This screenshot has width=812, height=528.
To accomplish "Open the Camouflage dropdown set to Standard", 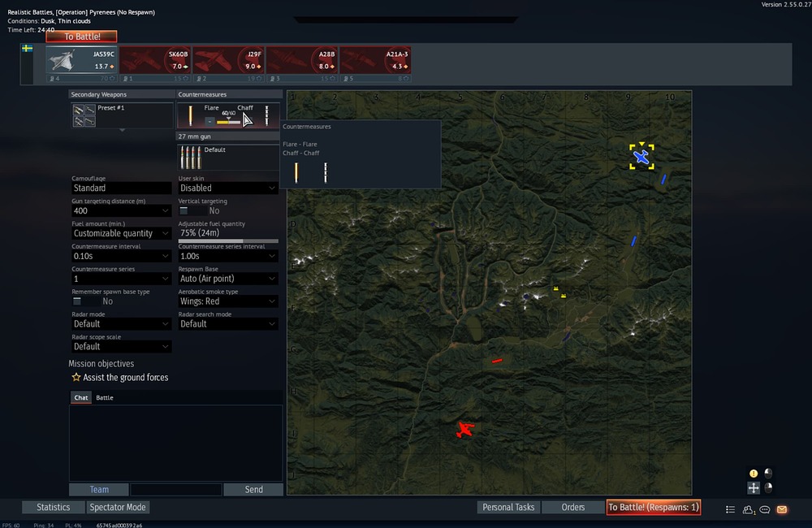I will pos(120,188).
